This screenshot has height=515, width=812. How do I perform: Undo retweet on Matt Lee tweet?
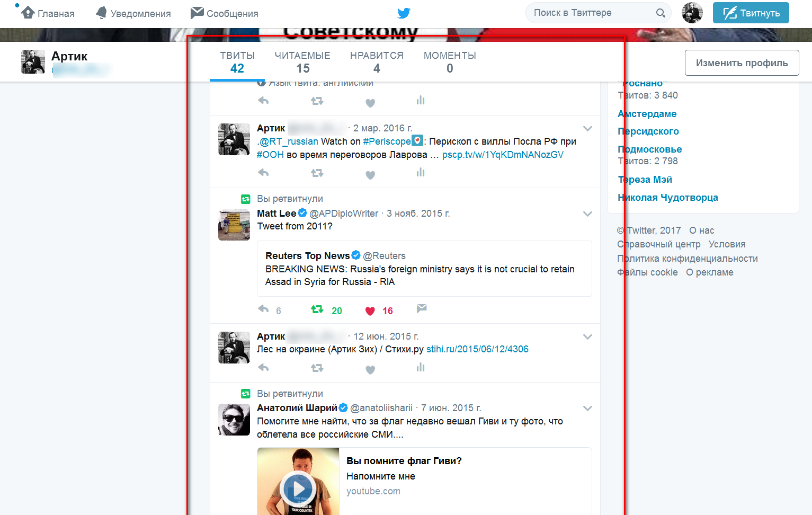[317, 309]
